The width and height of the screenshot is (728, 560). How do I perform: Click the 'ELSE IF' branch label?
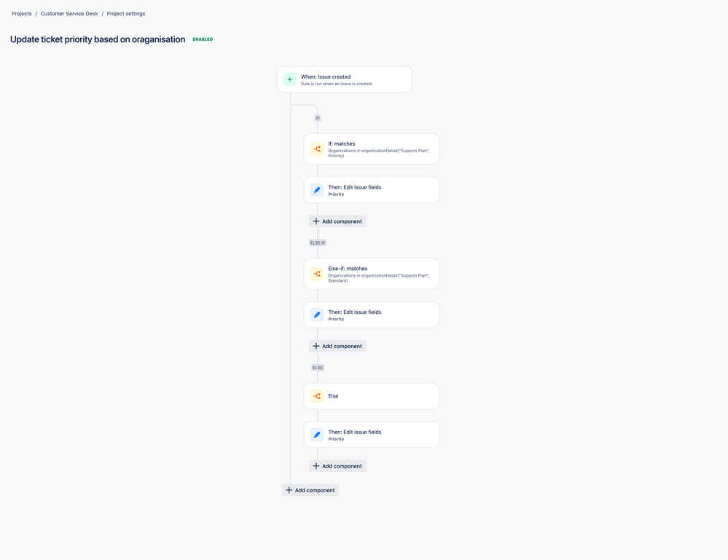click(317, 242)
